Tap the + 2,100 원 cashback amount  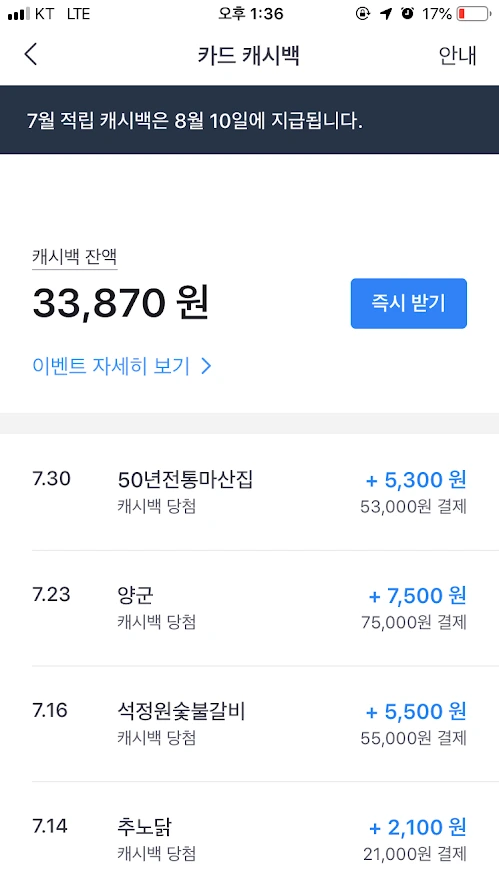[417, 827]
